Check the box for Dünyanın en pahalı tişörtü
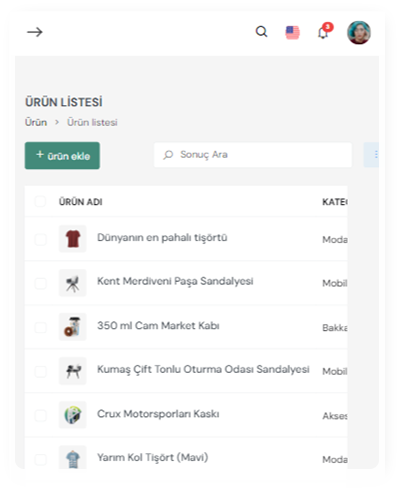The width and height of the screenshot is (400, 491). pos(40,239)
